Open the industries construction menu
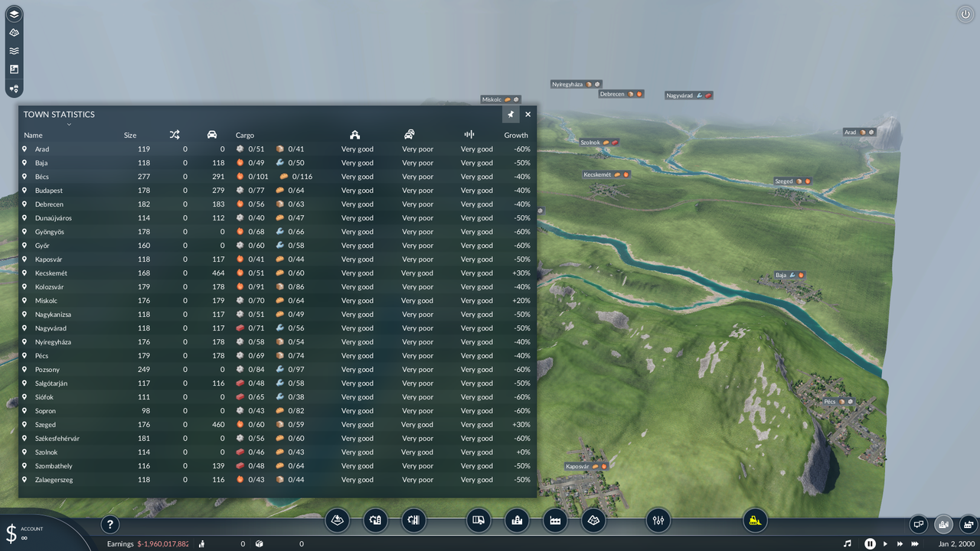This screenshot has height=551, width=980. click(555, 520)
